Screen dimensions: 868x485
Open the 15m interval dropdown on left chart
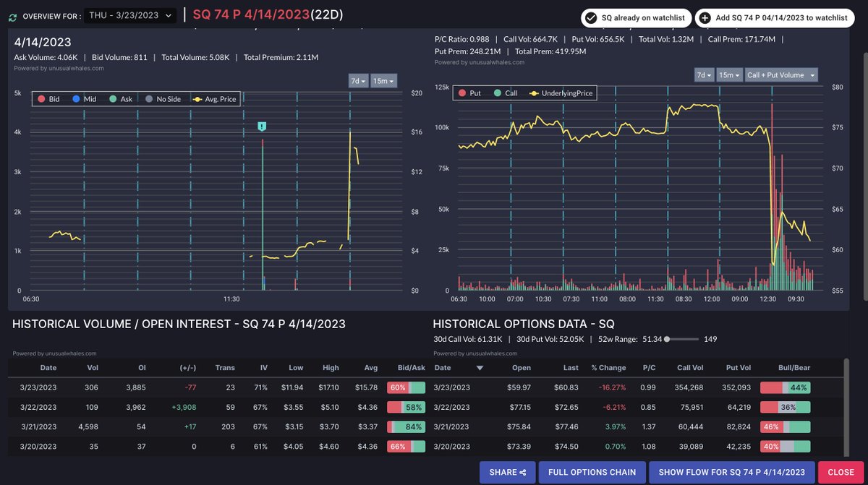tap(383, 81)
